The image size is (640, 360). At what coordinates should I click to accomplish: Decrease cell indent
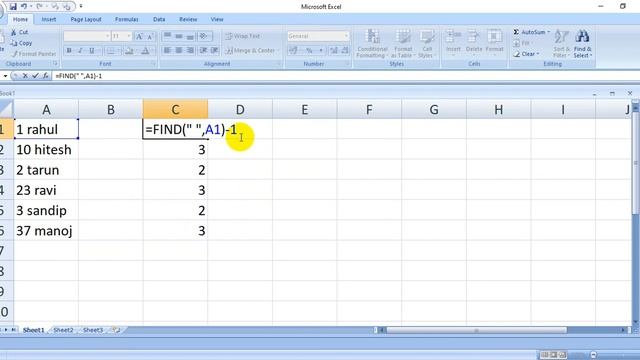pos(203,51)
